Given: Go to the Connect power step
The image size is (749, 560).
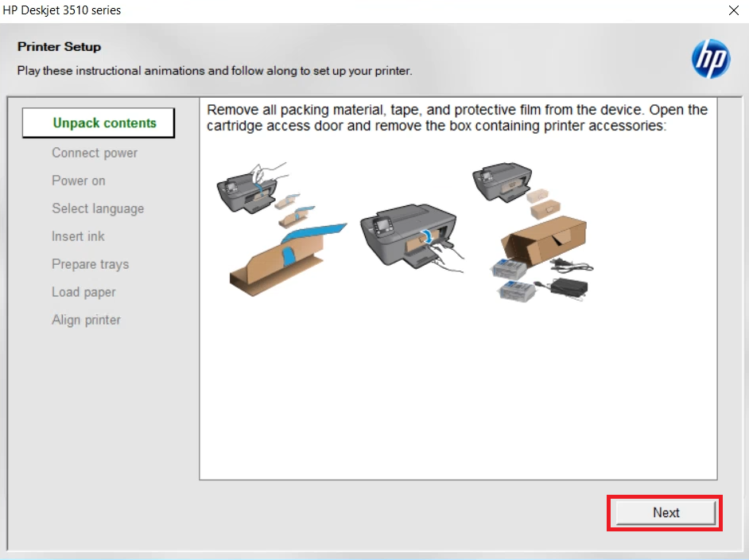Looking at the screenshot, I should [x=95, y=153].
